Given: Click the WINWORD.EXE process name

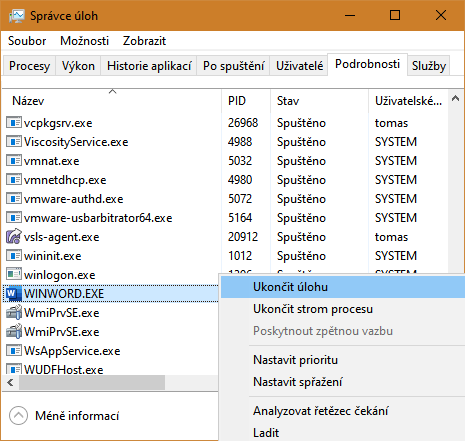Looking at the screenshot, I should [64, 294].
